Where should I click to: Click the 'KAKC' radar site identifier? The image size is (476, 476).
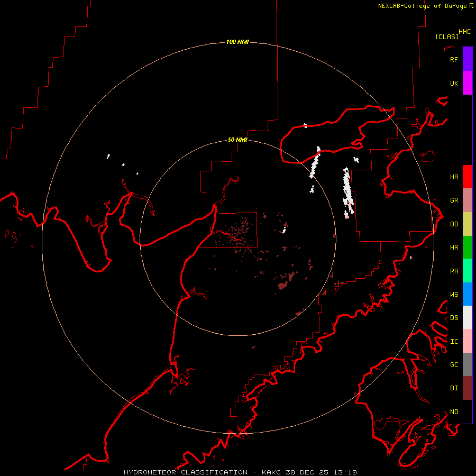[271, 472]
